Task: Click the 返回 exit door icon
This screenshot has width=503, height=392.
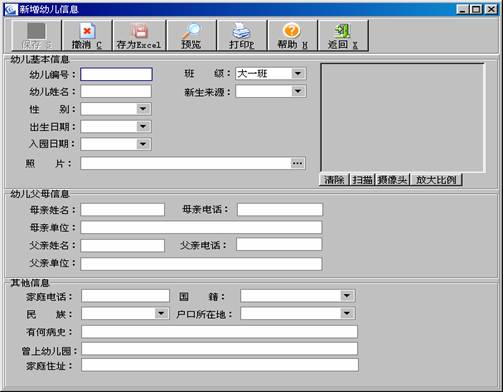Action: coord(342,31)
